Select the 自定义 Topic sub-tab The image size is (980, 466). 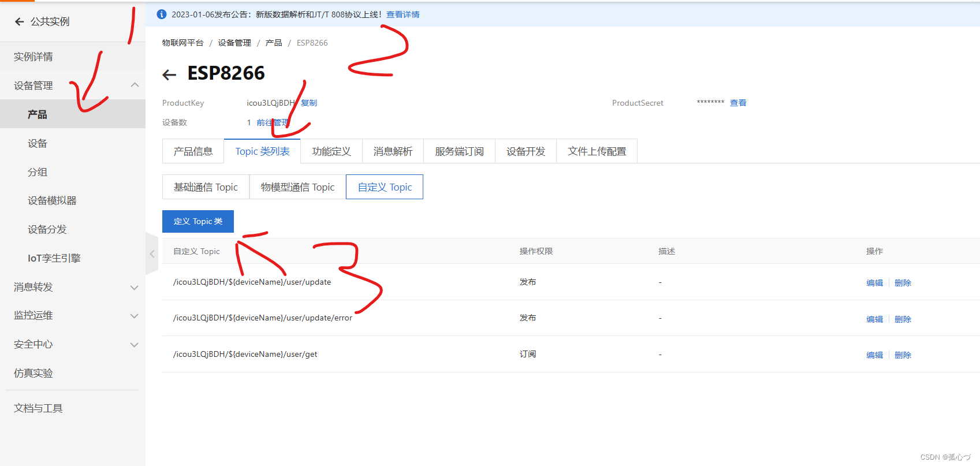tap(385, 187)
